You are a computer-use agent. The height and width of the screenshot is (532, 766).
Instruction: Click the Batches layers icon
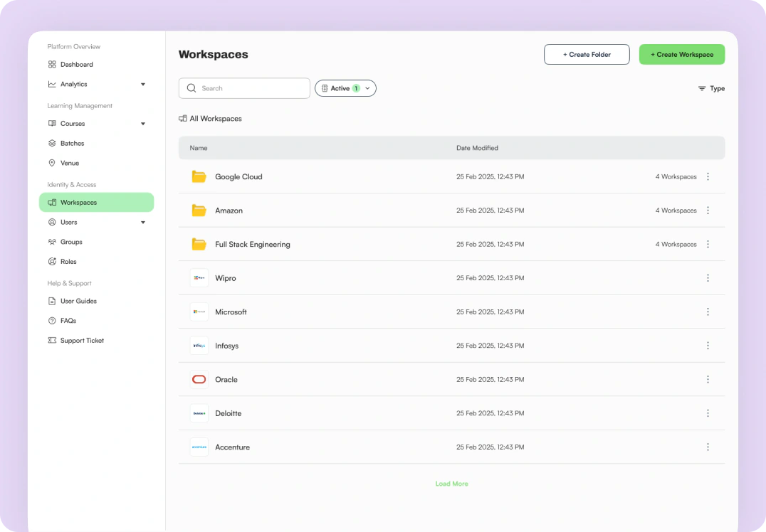pos(52,143)
